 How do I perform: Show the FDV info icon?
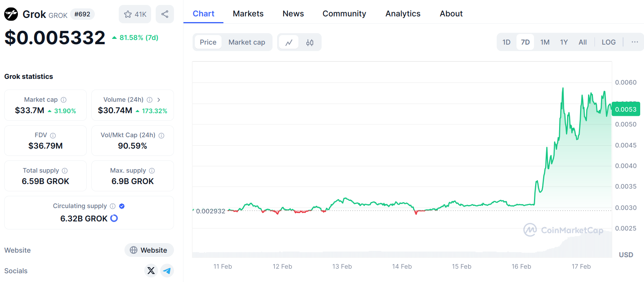coord(53,135)
